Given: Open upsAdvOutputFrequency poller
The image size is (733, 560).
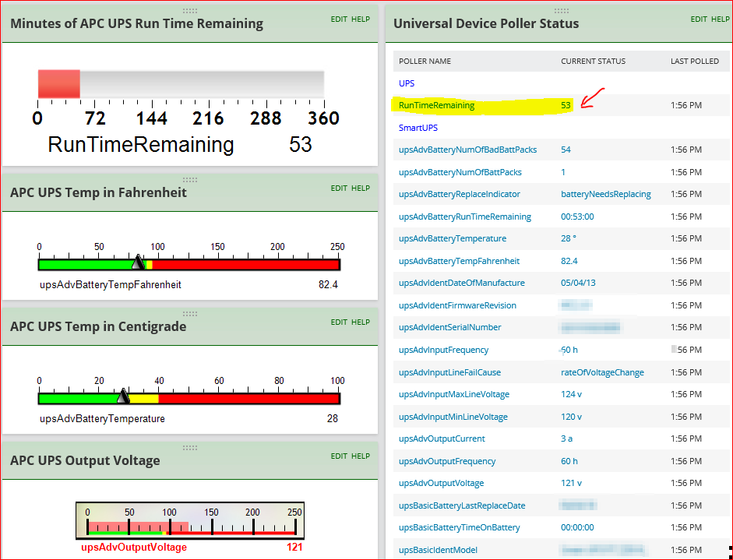Looking at the screenshot, I should 447,461.
